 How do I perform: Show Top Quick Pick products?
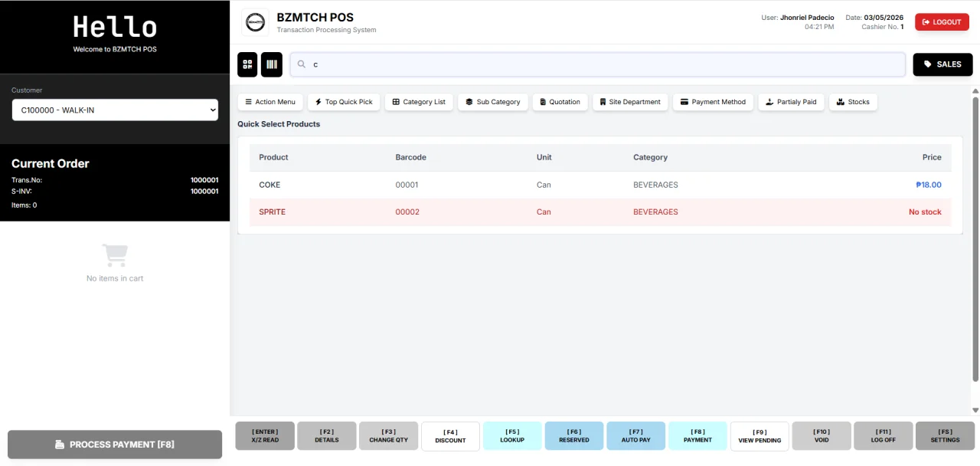tap(344, 102)
